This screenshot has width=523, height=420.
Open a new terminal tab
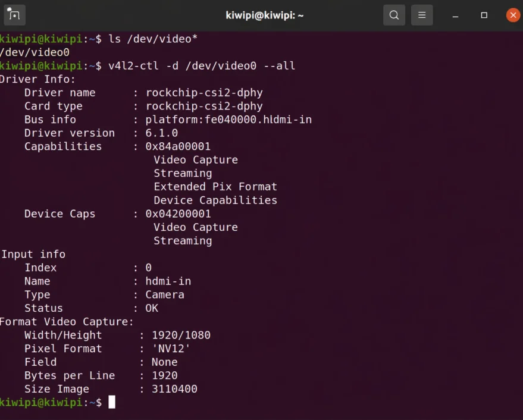point(15,15)
